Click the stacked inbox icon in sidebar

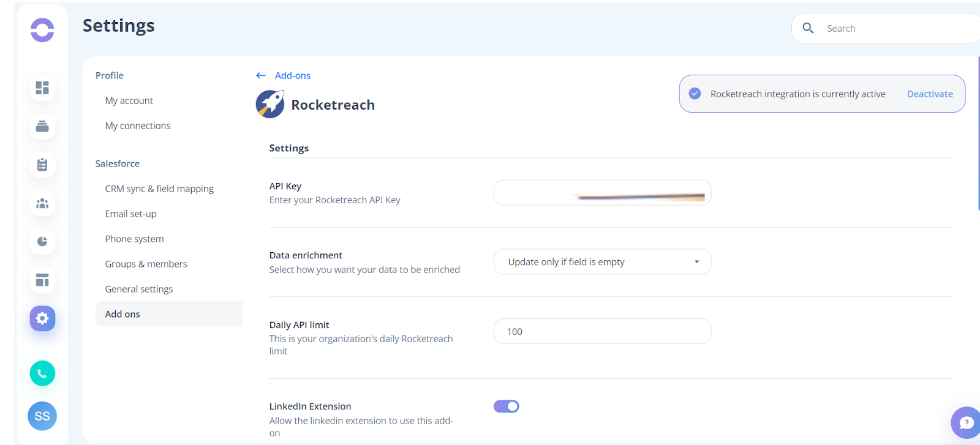pos(42,127)
